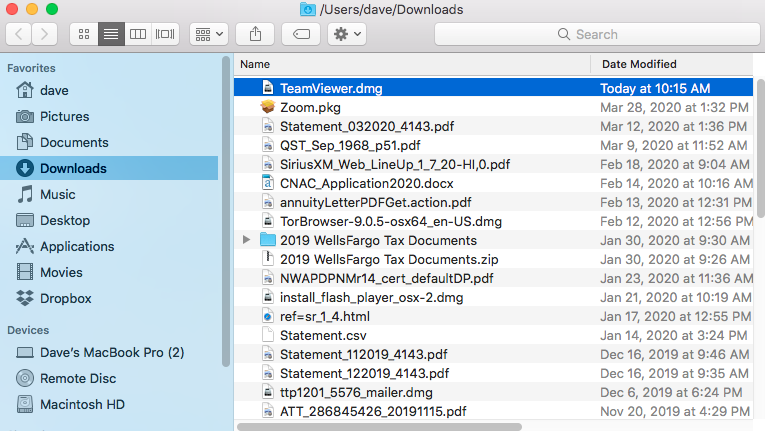Switch to list view
765x431 pixels.
111,34
